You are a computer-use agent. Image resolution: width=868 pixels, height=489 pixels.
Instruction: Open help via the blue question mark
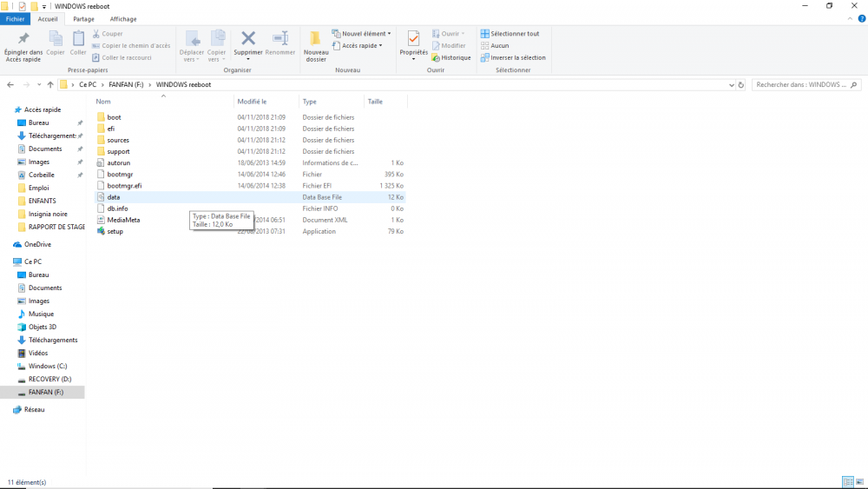860,18
